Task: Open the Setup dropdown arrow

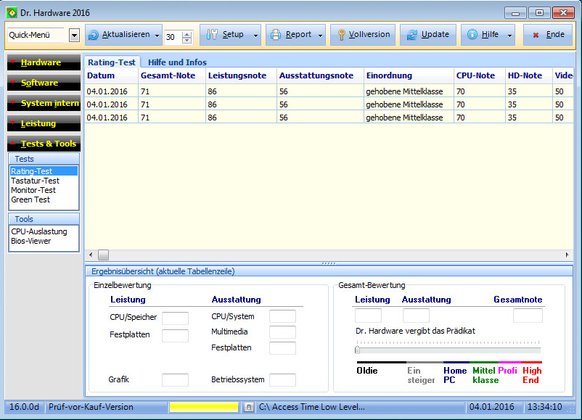Action: (255, 36)
